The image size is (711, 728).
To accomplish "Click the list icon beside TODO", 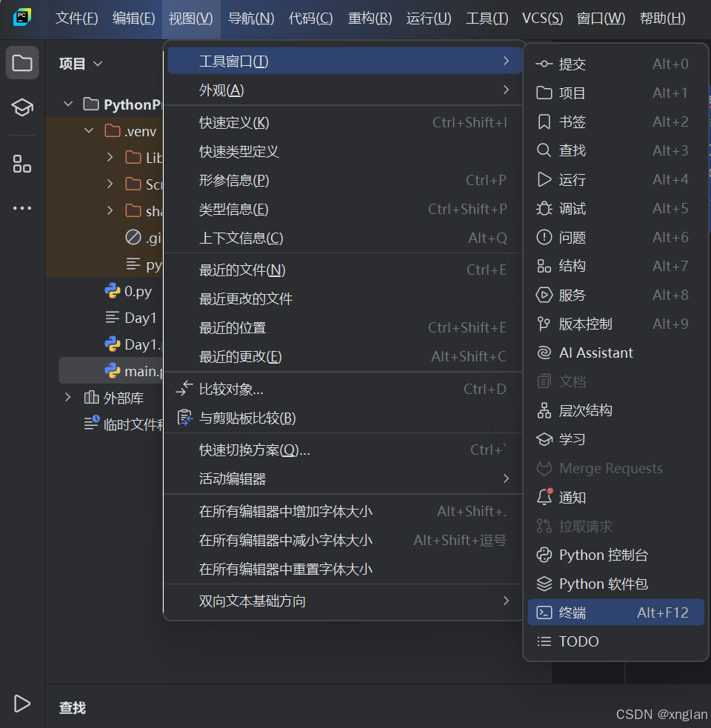I will (544, 641).
